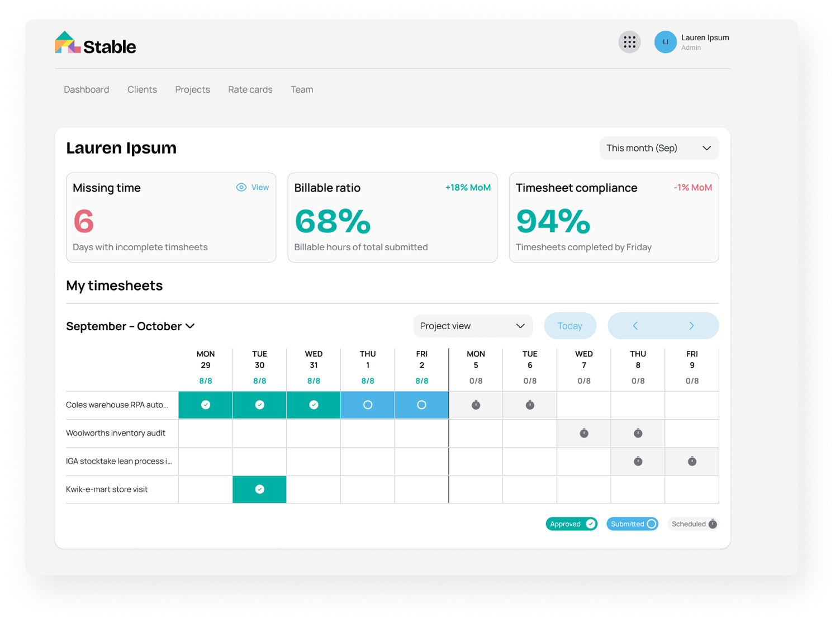Switch to the Rate cards tab
The width and height of the screenshot is (840, 623).
click(x=250, y=89)
